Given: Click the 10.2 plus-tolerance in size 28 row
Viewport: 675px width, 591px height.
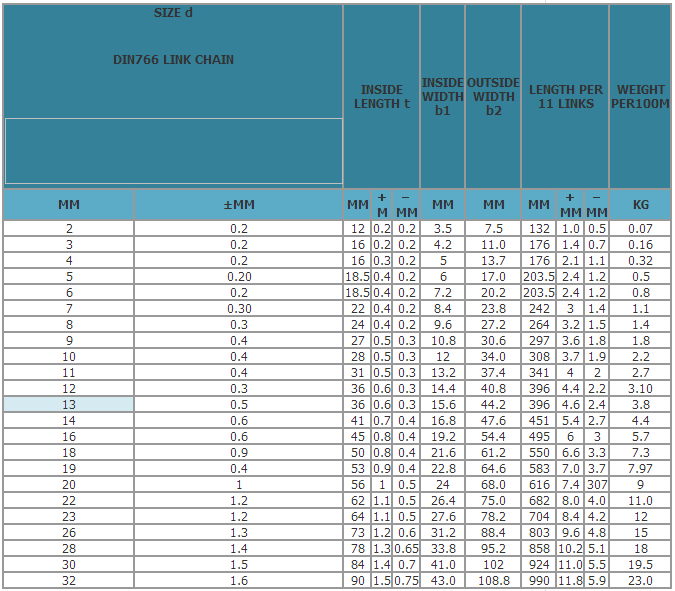Looking at the screenshot, I should click(570, 548).
